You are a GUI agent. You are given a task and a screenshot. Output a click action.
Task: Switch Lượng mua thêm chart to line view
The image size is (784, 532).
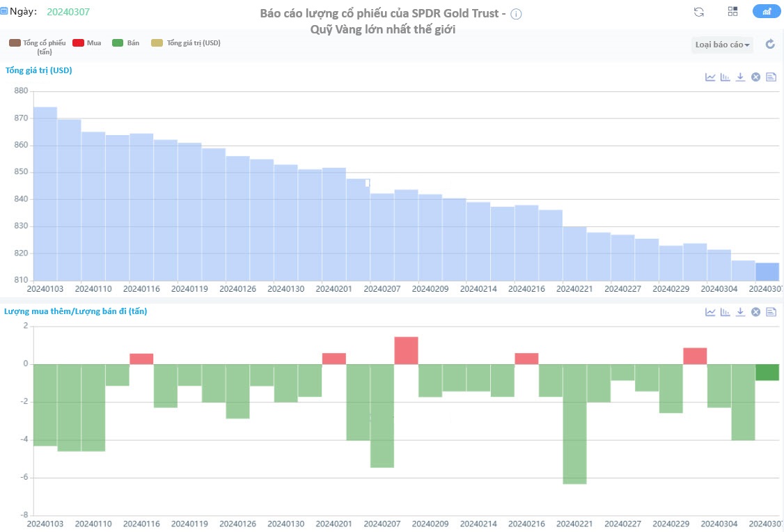click(x=710, y=312)
